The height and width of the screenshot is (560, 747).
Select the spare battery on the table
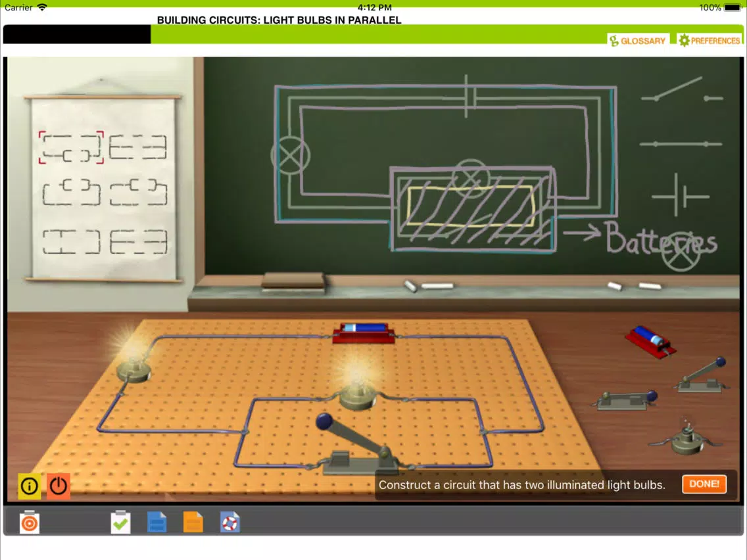coord(650,341)
